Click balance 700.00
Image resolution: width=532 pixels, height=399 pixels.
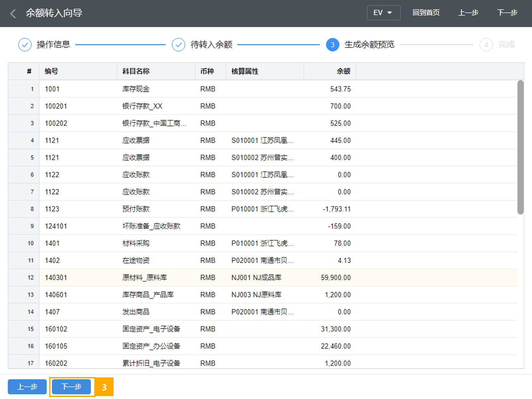pyautogui.click(x=340, y=106)
